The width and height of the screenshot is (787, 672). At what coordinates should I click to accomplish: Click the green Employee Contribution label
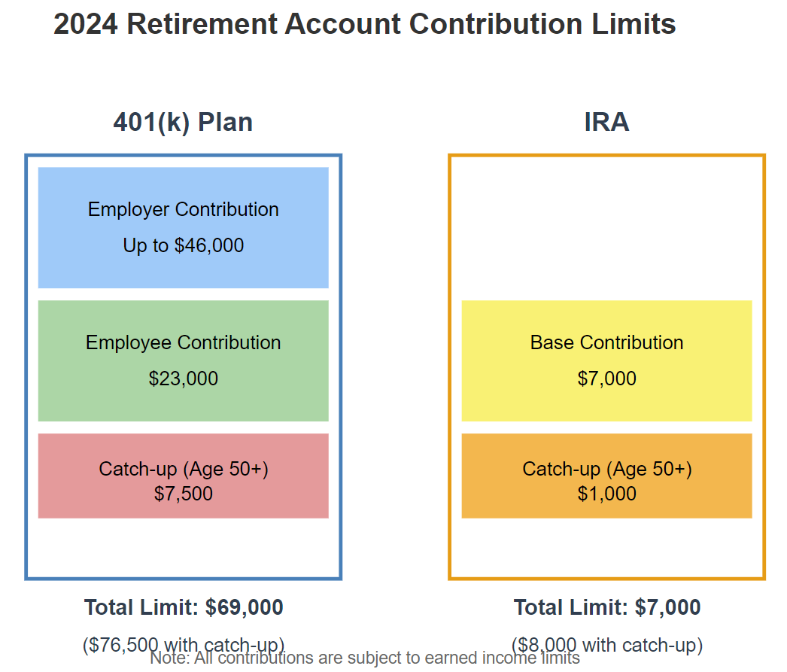click(x=183, y=342)
